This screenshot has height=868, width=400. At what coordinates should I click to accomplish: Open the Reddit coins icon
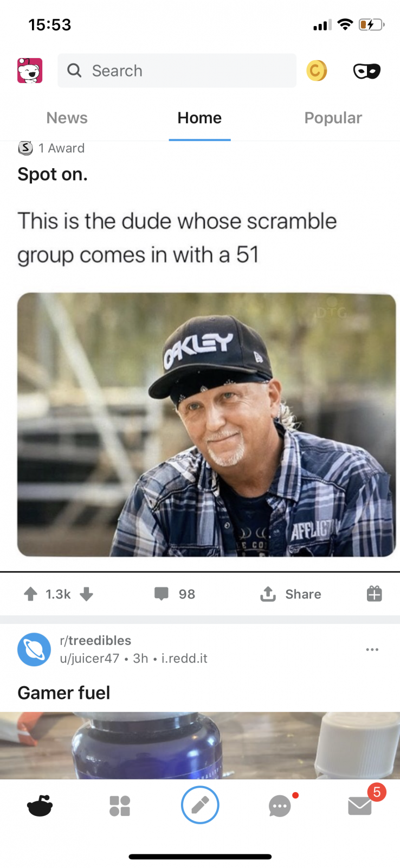pos(317,71)
